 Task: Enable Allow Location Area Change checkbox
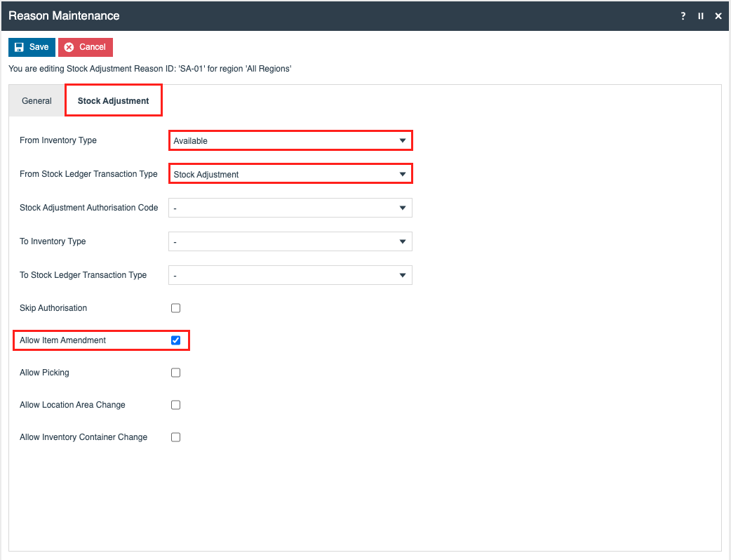176,405
